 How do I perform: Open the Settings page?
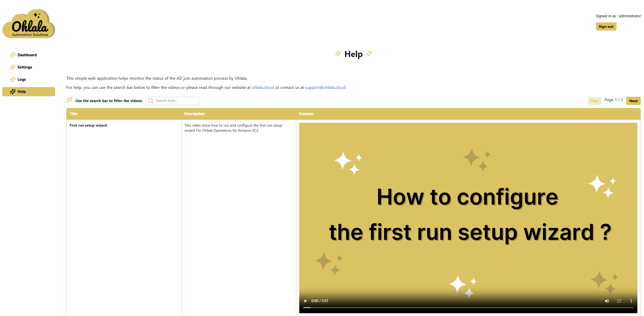point(25,67)
